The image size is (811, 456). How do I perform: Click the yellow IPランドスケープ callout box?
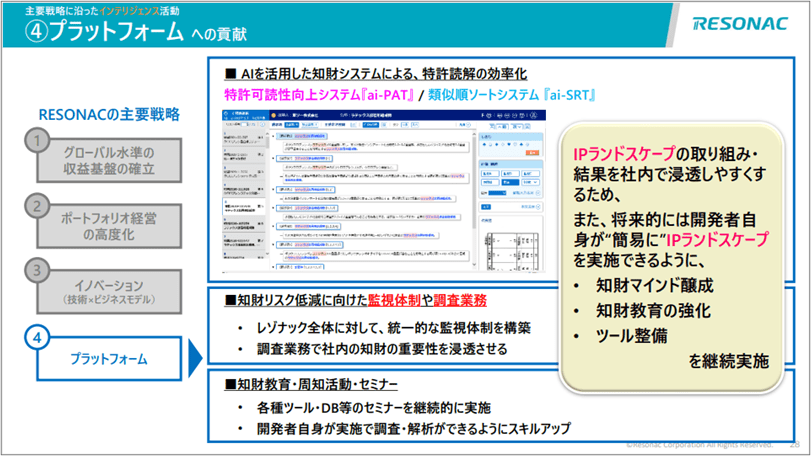coord(671,260)
